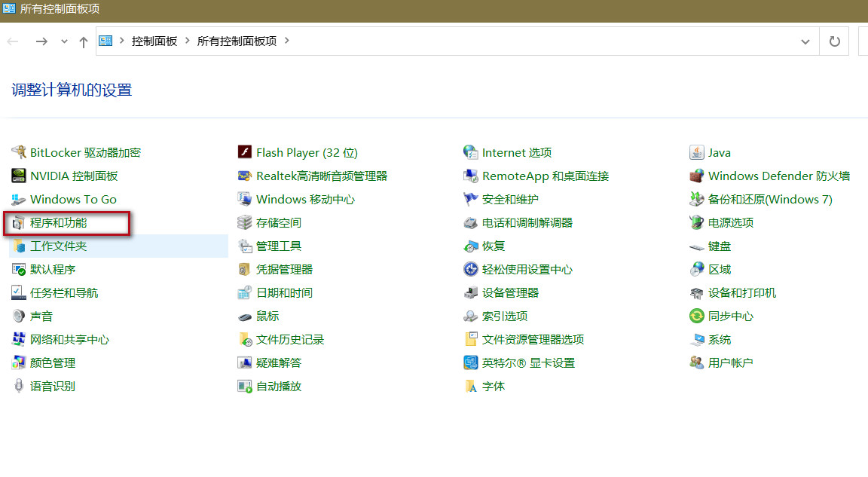Click the 英特尔 显卡设置 icon
The image size is (868, 477).
470,362
